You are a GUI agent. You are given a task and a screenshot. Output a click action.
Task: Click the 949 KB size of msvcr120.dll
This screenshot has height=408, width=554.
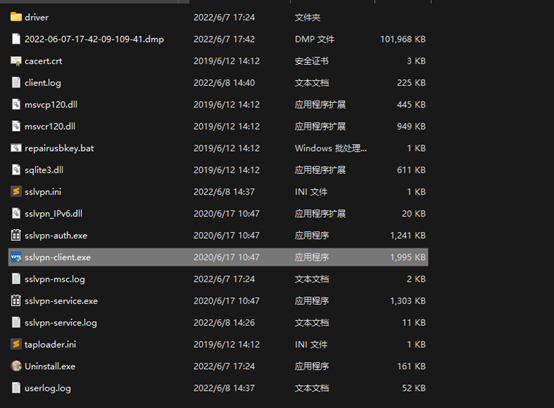(411, 126)
